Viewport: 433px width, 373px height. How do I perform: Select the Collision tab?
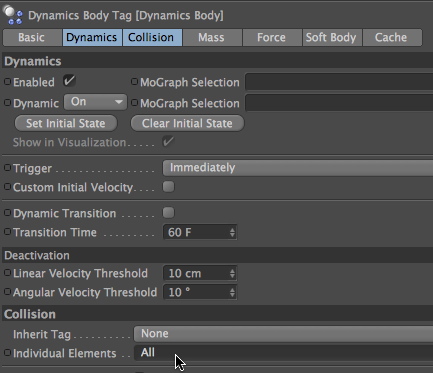pos(152,37)
